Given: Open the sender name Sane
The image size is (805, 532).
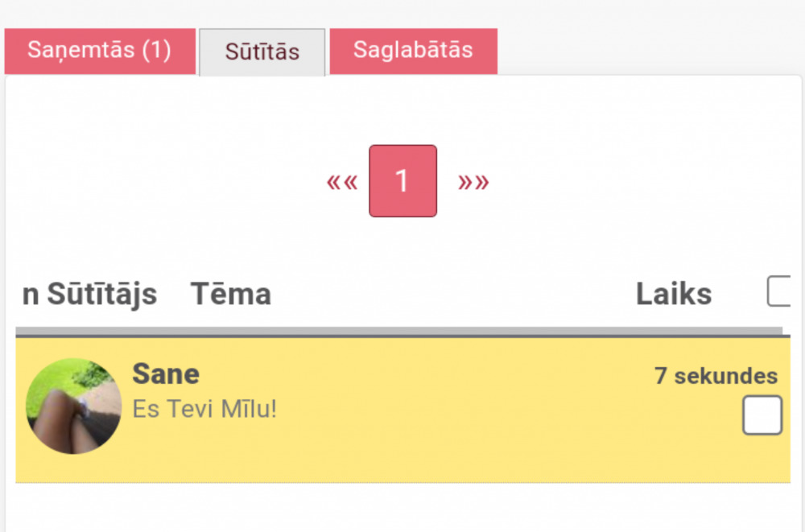Looking at the screenshot, I should pos(166,374).
